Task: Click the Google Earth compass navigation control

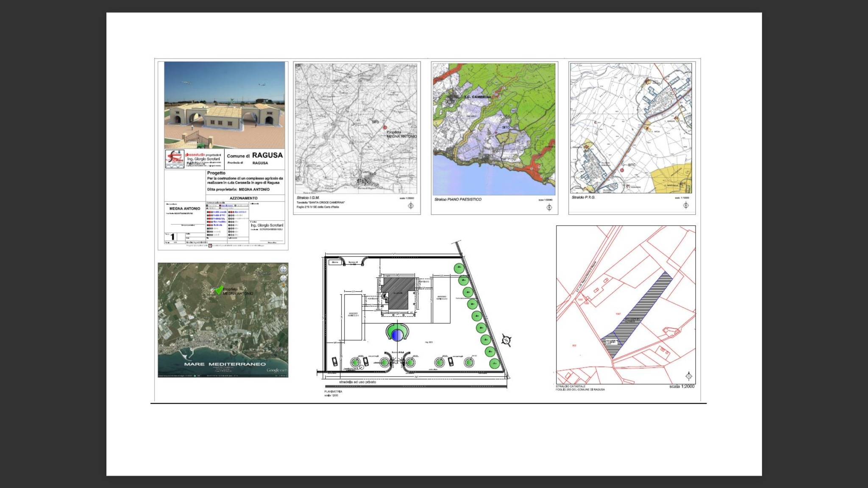Action: [283, 269]
